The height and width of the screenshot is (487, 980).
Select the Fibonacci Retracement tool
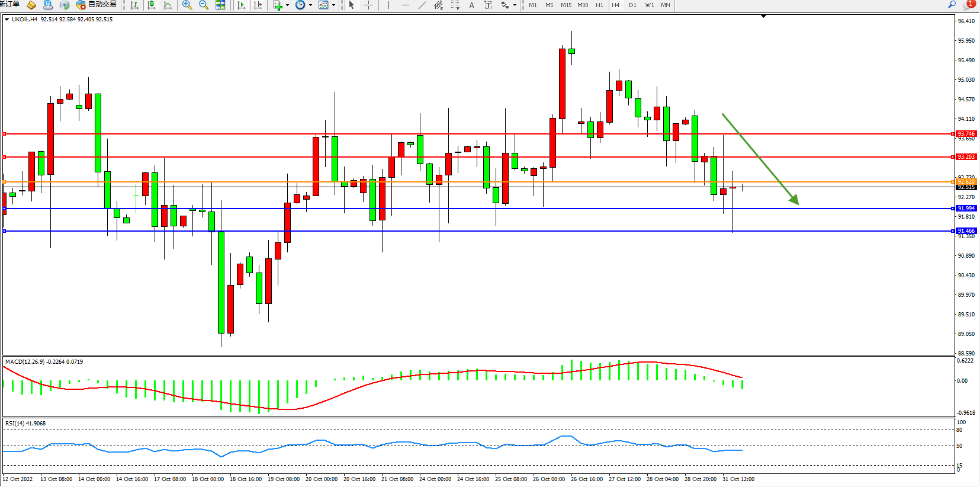[x=455, y=5]
